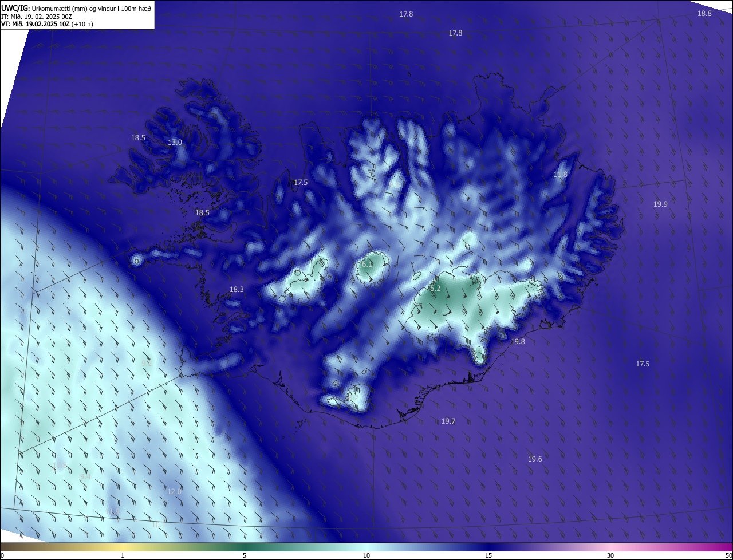Click the 18.8 value label on the map

704,14
